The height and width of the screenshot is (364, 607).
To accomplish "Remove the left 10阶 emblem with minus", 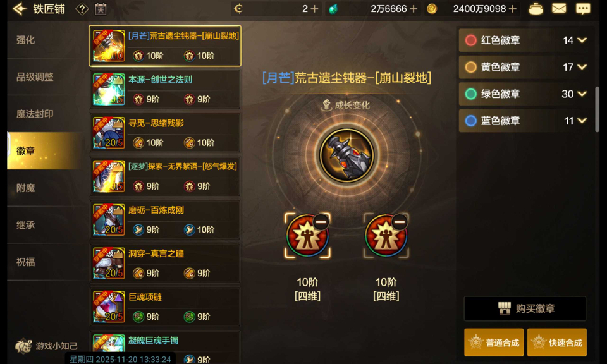I will (x=321, y=222).
